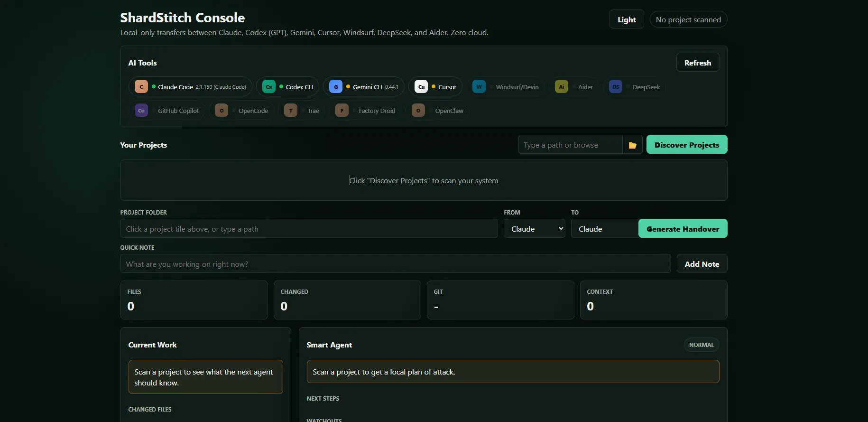This screenshot has width=868, height=422.
Task: Click the 2.1.150 (Claude Code) version text
Action: coord(221,87)
